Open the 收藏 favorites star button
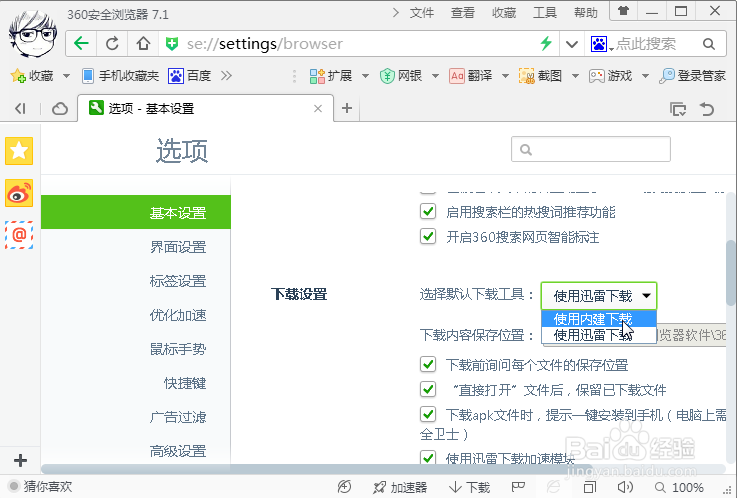This screenshot has height=498, width=737. point(32,76)
